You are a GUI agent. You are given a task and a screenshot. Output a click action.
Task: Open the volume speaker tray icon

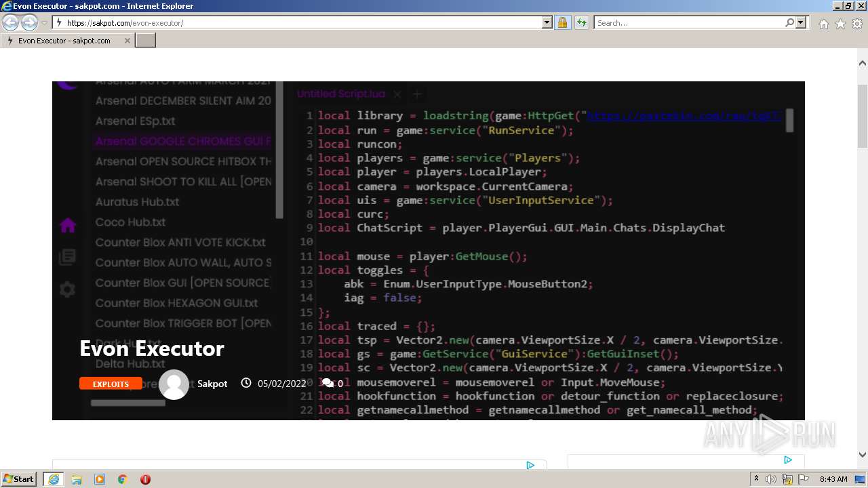(x=771, y=479)
